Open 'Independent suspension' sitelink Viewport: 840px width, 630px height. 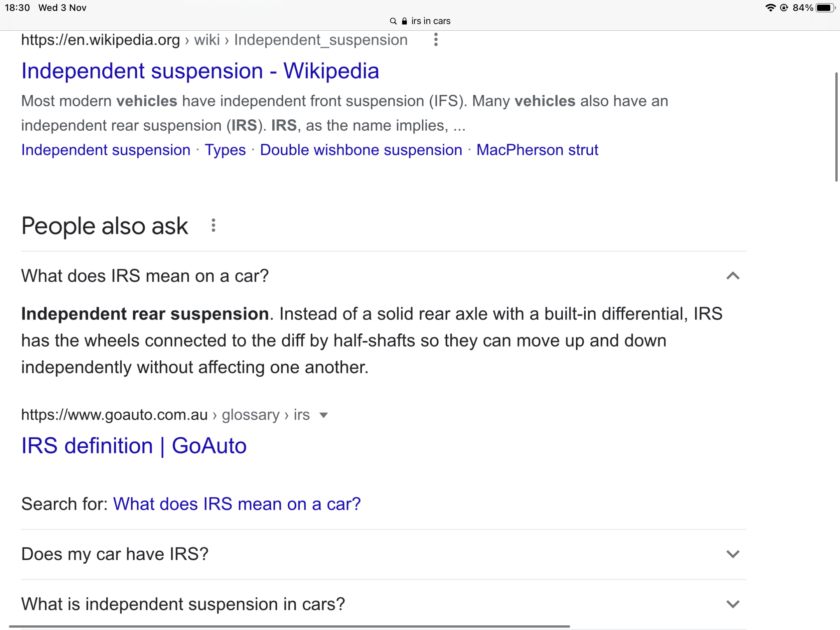pyautogui.click(x=106, y=150)
